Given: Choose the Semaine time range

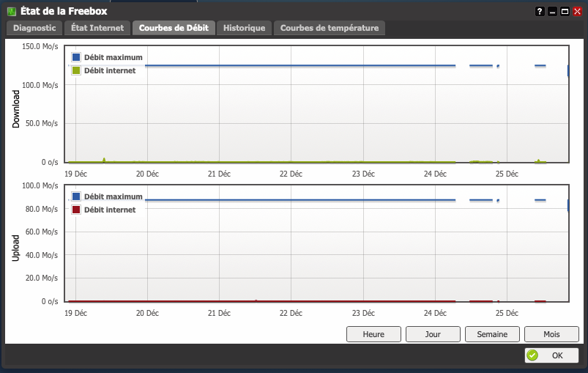Looking at the screenshot, I should click(x=492, y=334).
